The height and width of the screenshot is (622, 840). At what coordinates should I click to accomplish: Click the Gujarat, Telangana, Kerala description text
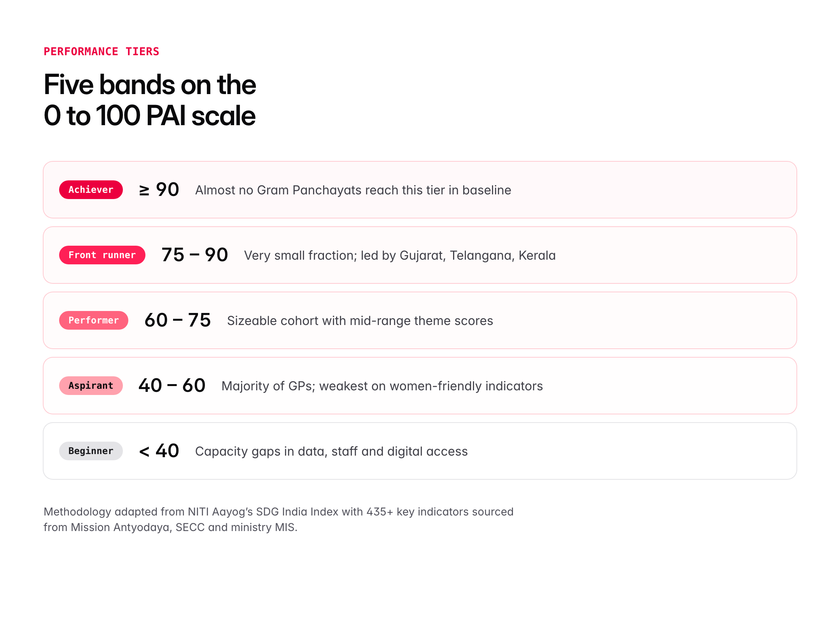pyautogui.click(x=400, y=255)
